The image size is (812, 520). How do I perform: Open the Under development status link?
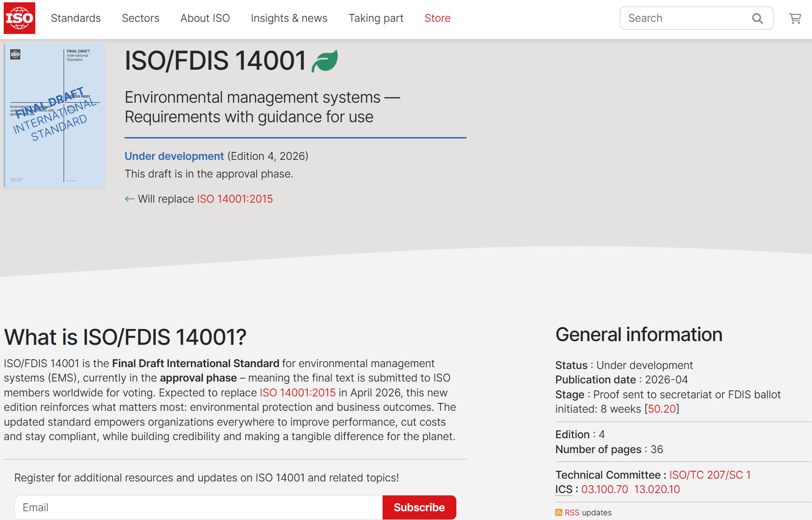[174, 156]
